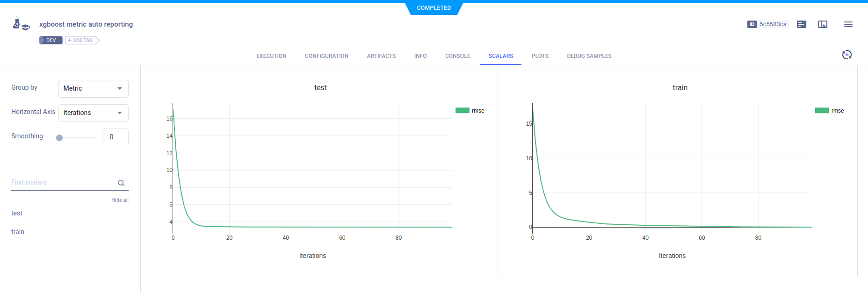The height and width of the screenshot is (293, 868).
Task: Focus the Smoothing value input field
Action: (x=115, y=137)
